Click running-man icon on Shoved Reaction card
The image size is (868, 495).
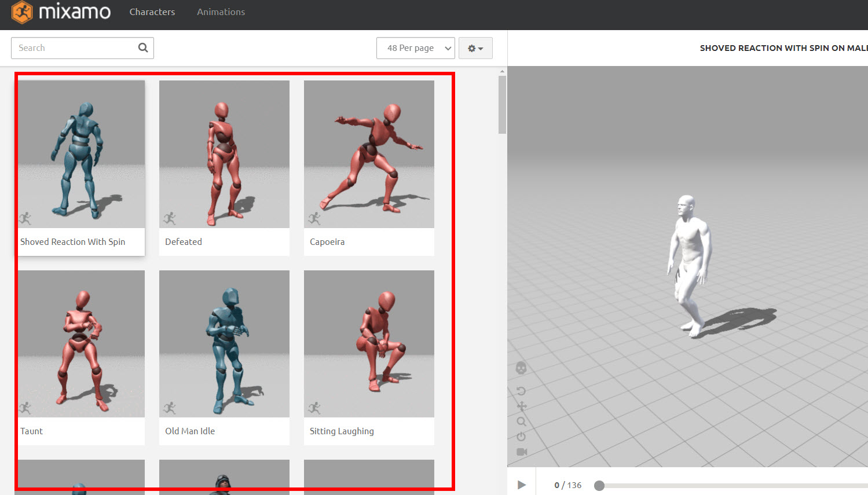[25, 218]
